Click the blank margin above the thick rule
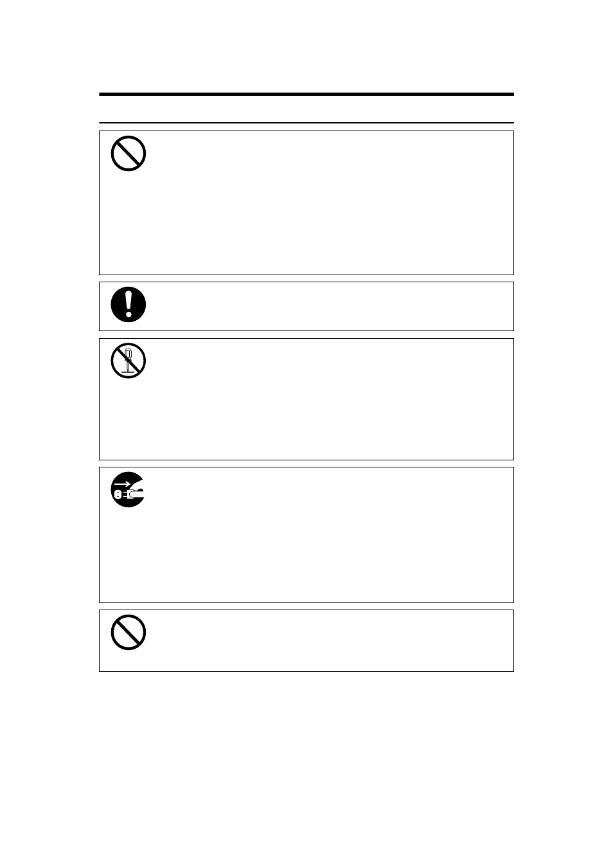The width and height of the screenshot is (613, 868). [306, 51]
